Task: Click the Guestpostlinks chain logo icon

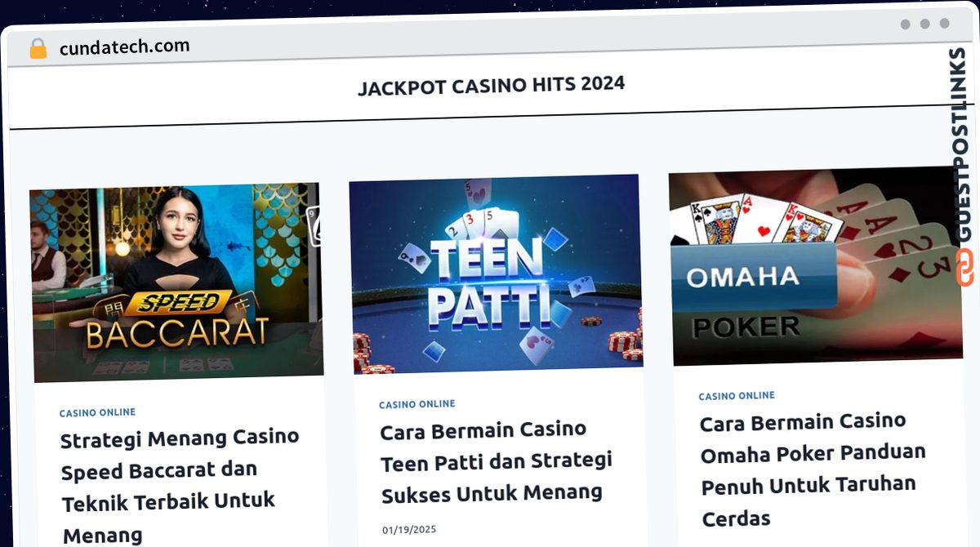Action: click(965, 268)
